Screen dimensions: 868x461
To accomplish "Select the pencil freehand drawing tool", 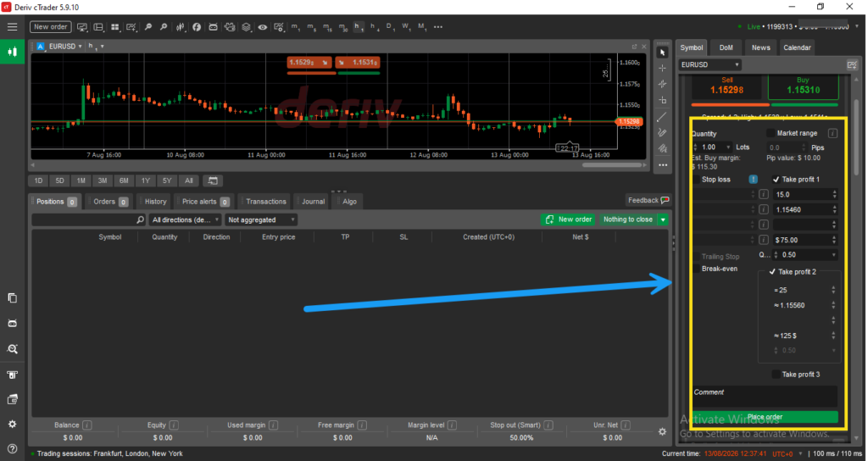I will coord(662,133).
